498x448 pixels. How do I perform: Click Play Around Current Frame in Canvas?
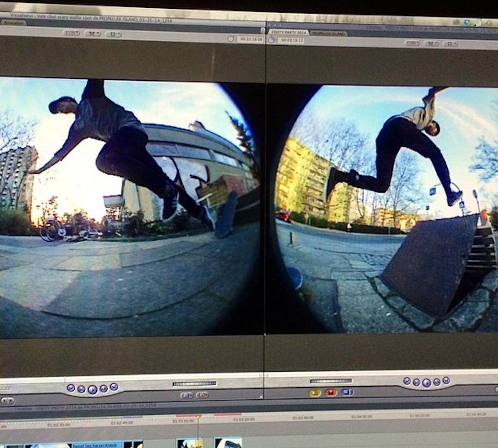436,382
